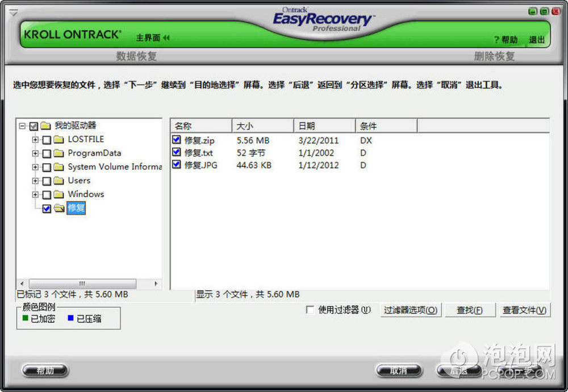Select the 修复.zip file name

point(199,140)
